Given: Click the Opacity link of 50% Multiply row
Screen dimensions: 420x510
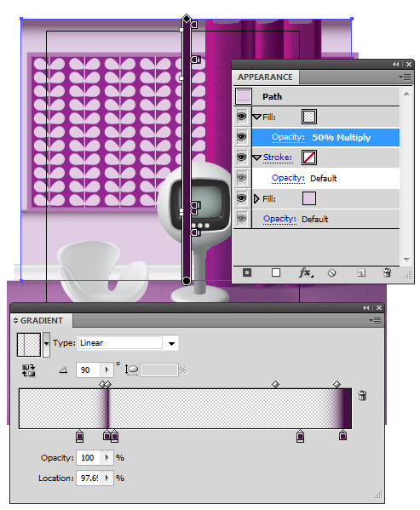Looking at the screenshot, I should (288, 137).
